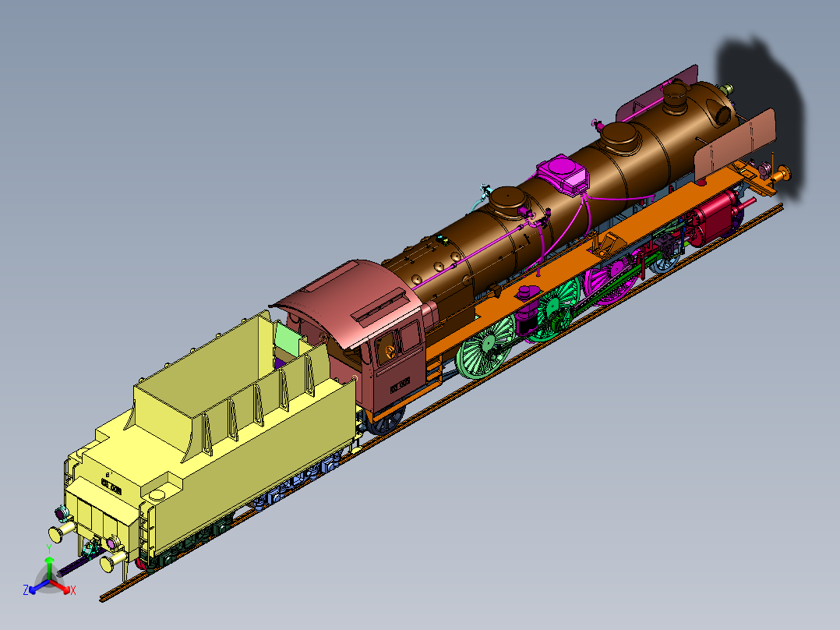Select the chimney at the boiler front

pyautogui.click(x=676, y=99)
